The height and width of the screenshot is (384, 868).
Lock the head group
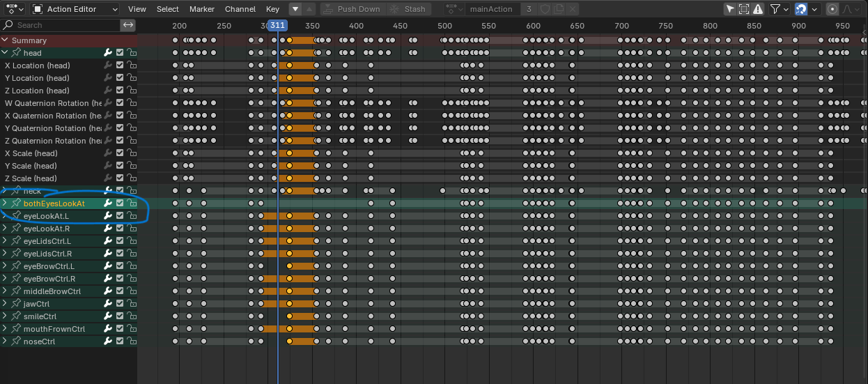point(131,53)
